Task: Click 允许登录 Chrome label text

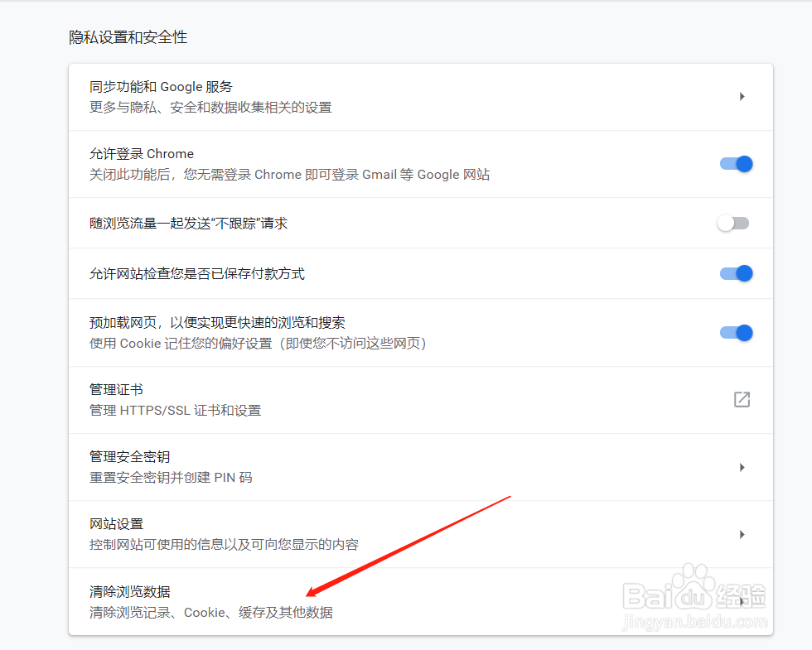Action: [x=142, y=154]
